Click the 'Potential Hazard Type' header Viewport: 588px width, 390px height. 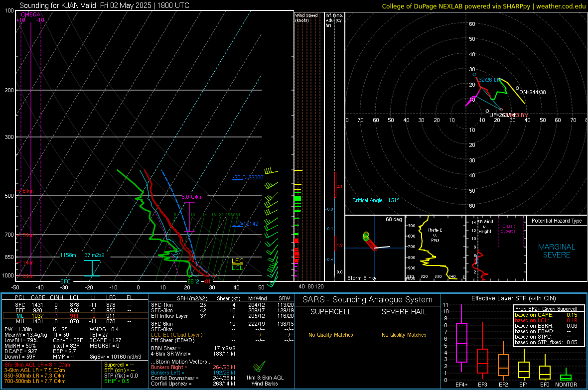557,221
